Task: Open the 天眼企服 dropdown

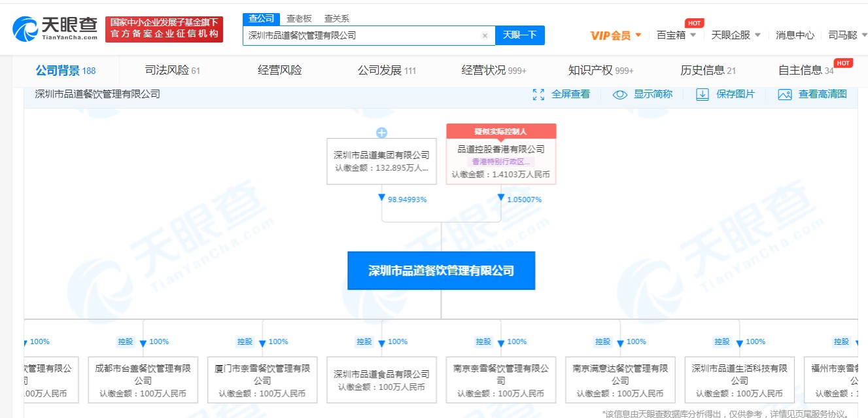Action: (x=736, y=35)
